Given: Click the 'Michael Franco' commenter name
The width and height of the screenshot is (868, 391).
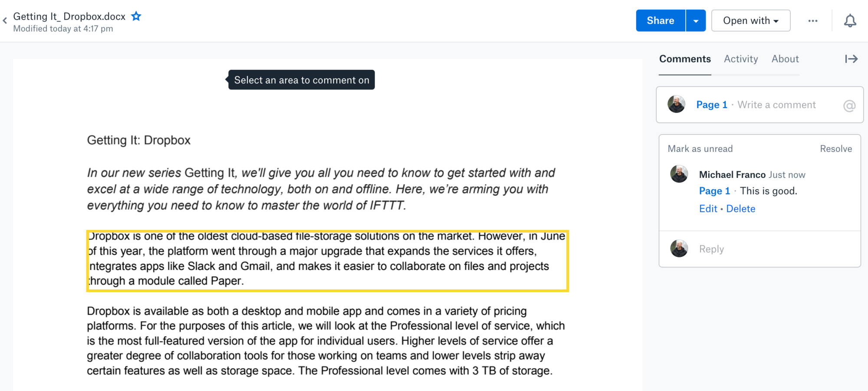Looking at the screenshot, I should pyautogui.click(x=732, y=174).
